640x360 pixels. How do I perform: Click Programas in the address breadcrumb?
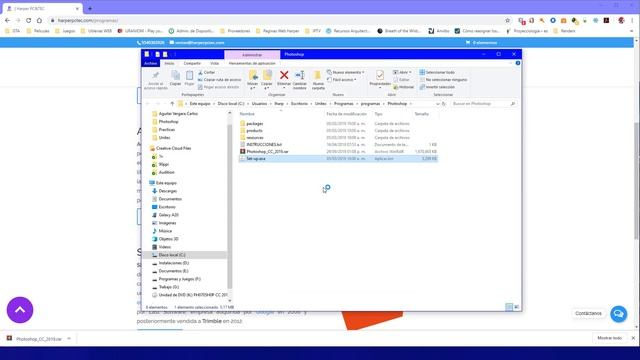(x=343, y=104)
